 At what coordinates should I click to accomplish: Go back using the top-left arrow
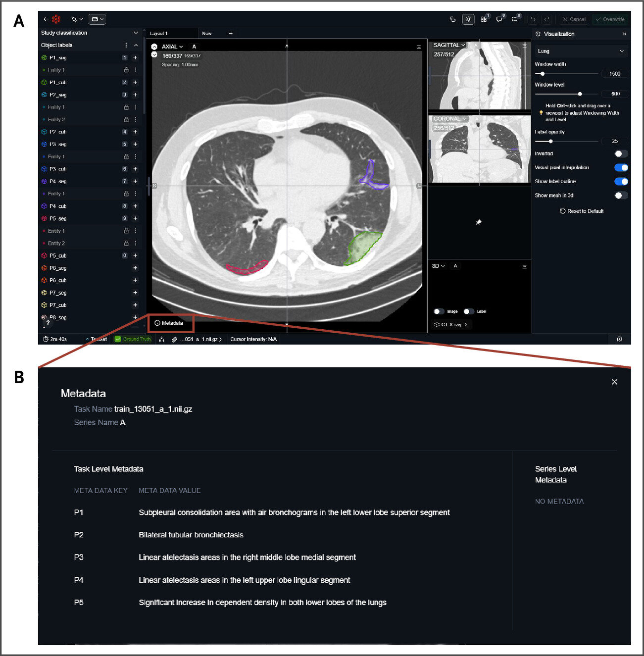pyautogui.click(x=46, y=19)
